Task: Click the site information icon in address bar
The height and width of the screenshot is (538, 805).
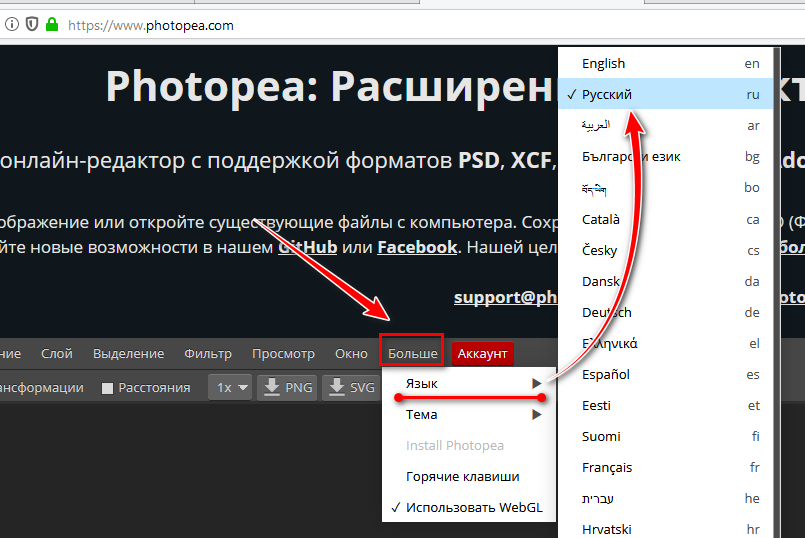Action: (12, 25)
